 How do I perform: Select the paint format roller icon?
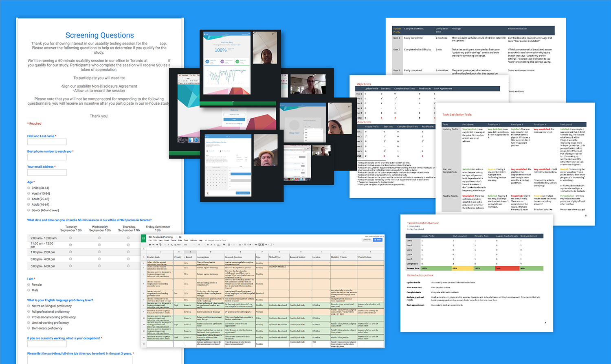(160, 245)
